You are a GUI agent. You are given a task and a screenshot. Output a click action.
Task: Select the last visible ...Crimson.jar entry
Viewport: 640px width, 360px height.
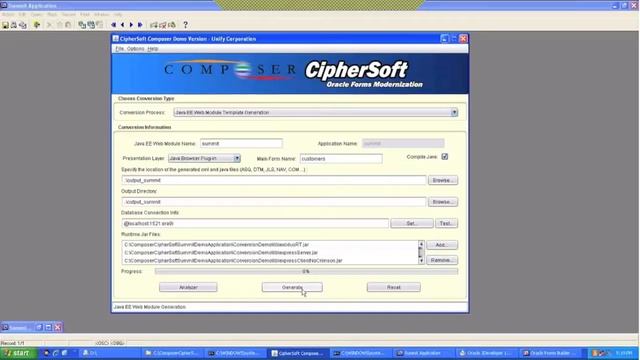pyautogui.click(x=270, y=260)
